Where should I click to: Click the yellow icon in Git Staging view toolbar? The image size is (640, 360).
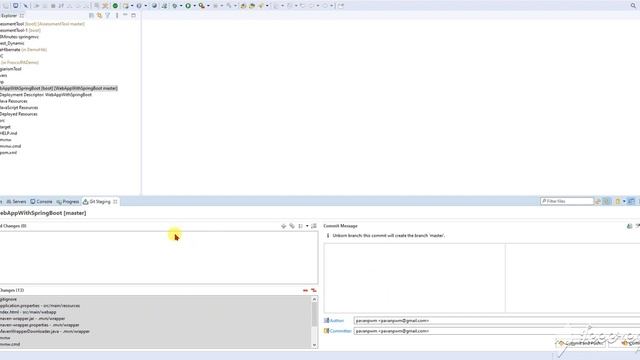[618, 201]
